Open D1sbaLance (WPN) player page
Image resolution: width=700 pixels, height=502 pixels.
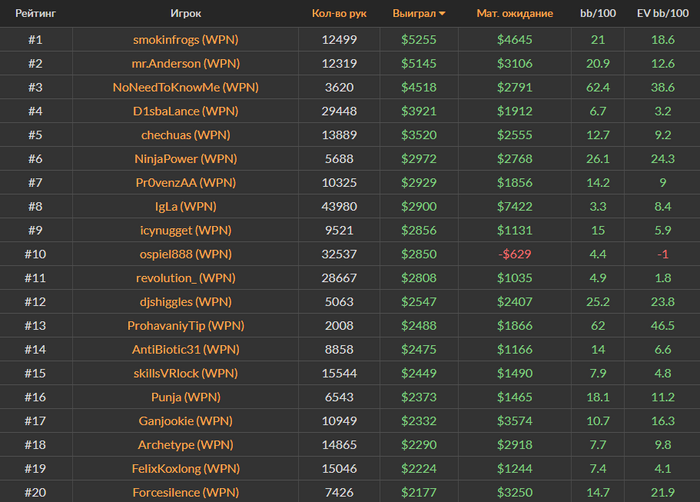click(x=186, y=111)
